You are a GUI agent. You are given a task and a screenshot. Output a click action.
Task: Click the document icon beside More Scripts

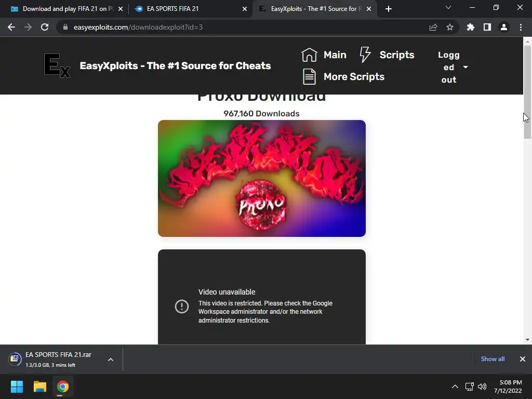pos(309,77)
